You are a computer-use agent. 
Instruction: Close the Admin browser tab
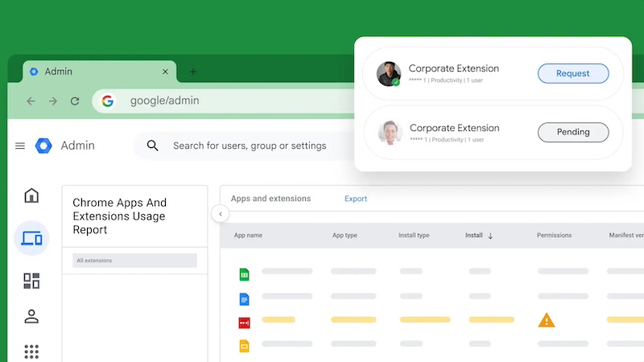165,72
